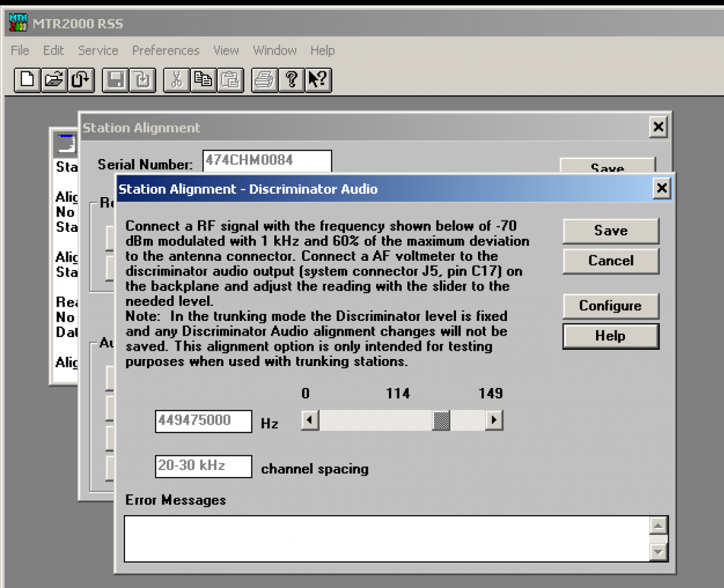
Task: Open the Edit menu
Action: click(53, 50)
